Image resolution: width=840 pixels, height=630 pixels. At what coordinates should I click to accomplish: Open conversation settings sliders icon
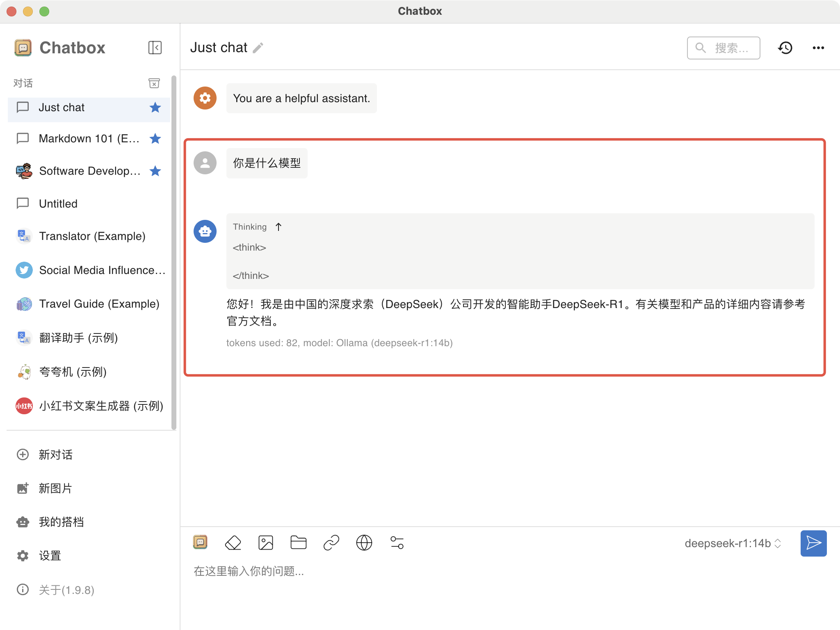pyautogui.click(x=397, y=543)
